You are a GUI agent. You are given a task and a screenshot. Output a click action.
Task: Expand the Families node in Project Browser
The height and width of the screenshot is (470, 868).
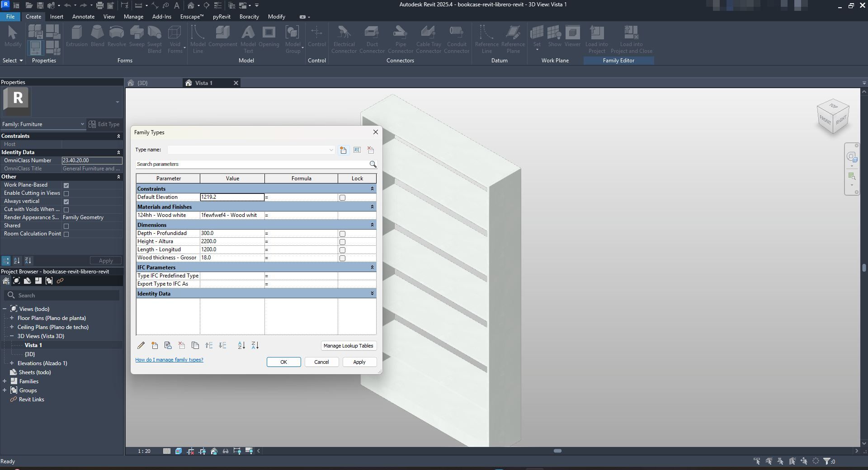pyautogui.click(x=5, y=381)
